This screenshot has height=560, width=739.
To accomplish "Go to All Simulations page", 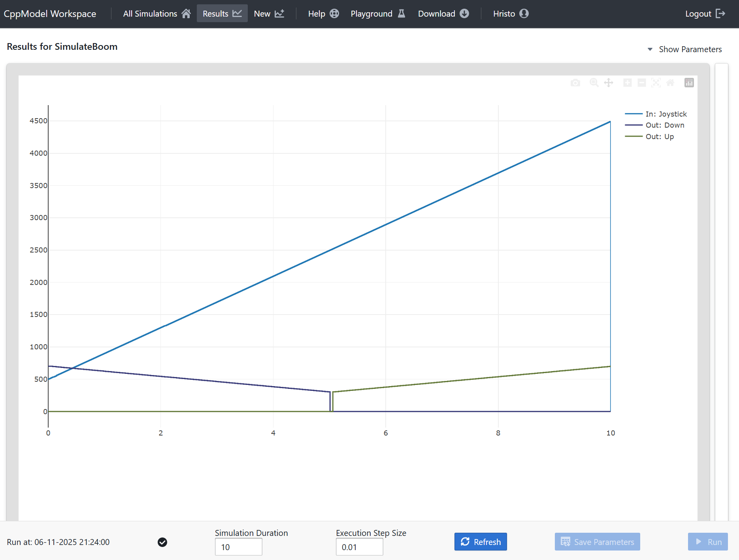I will (x=156, y=13).
